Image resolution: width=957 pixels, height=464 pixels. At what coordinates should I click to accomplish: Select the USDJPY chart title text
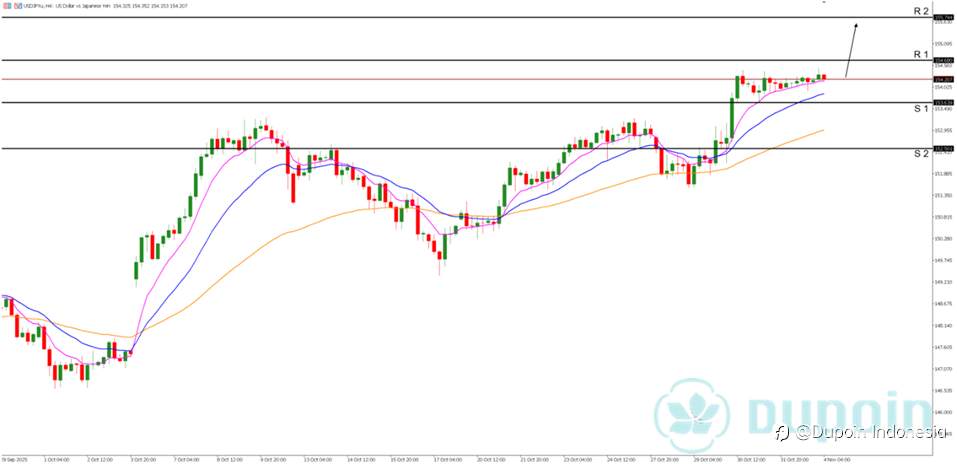[x=106, y=6]
